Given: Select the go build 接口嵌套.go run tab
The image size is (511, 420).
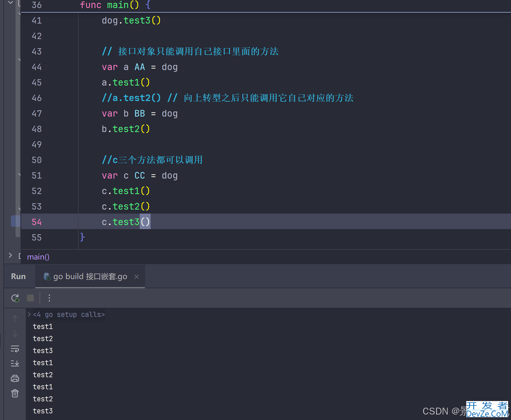Looking at the screenshot, I should (x=90, y=276).
